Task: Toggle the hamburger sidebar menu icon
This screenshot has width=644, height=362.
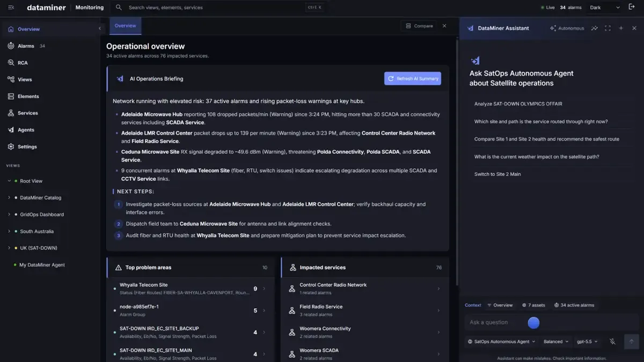Action: pos(11,8)
